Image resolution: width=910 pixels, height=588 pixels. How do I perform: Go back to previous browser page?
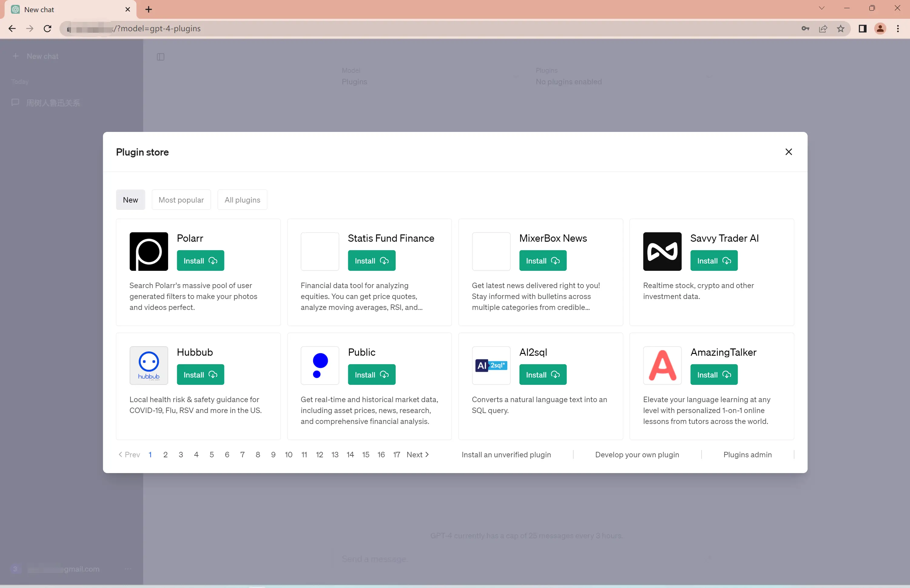(x=12, y=29)
